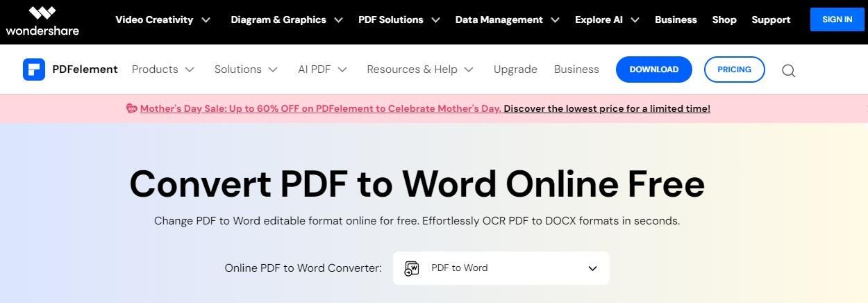Screen dimensions: 868x303
Task: Click the Change PDF to Word description text
Action: coord(417,221)
